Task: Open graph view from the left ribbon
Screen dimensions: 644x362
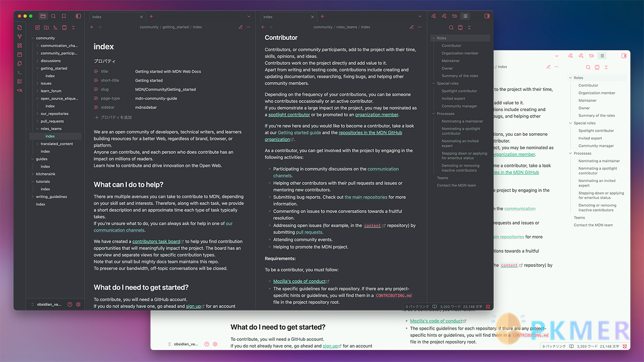Action: point(20,36)
